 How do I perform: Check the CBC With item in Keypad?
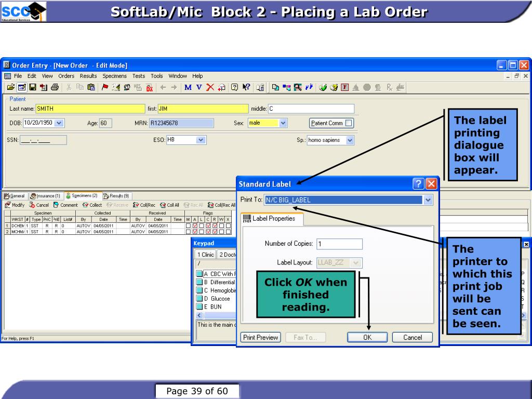199,274
